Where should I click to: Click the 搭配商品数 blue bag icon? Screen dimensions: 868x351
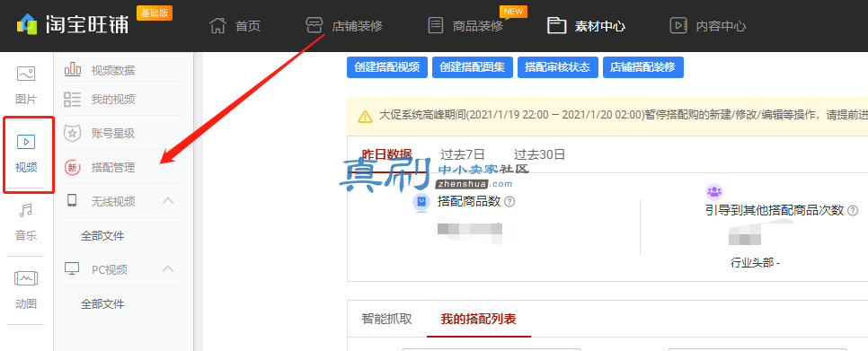[x=421, y=202]
